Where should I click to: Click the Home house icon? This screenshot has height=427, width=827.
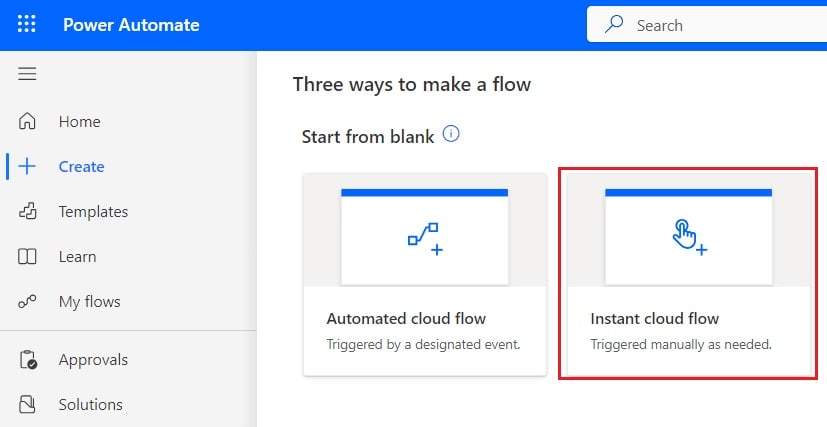pos(27,121)
